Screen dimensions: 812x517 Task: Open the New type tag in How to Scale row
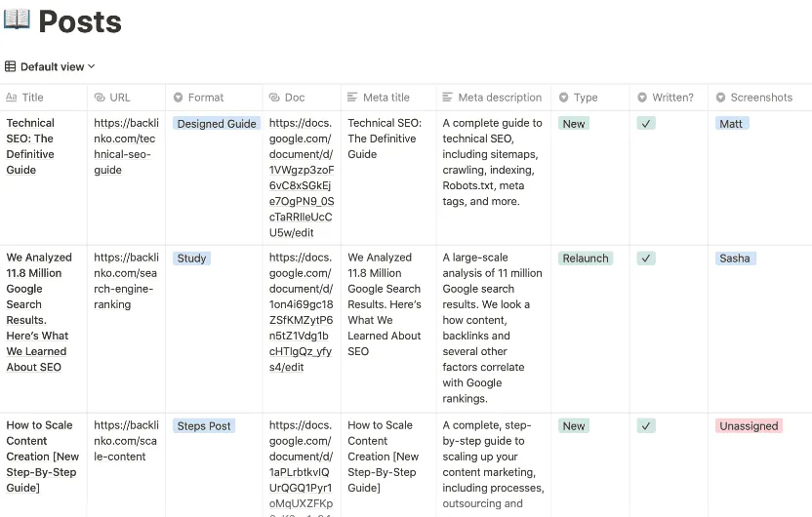click(x=574, y=426)
